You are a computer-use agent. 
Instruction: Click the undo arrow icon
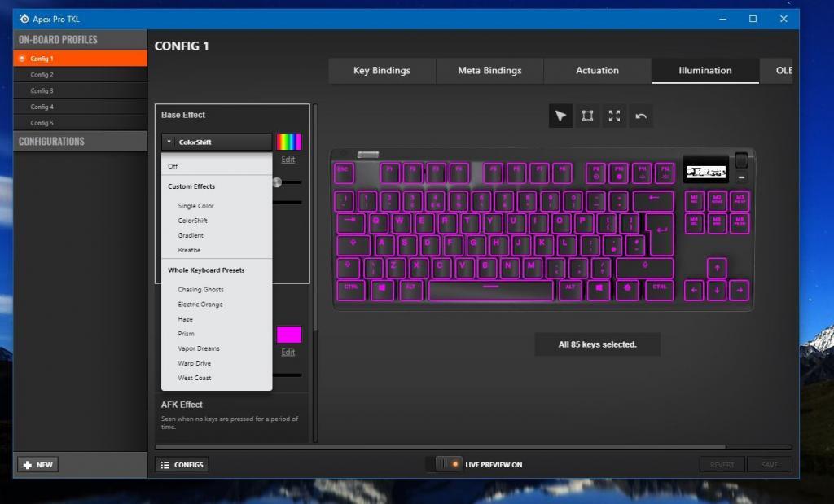point(641,116)
